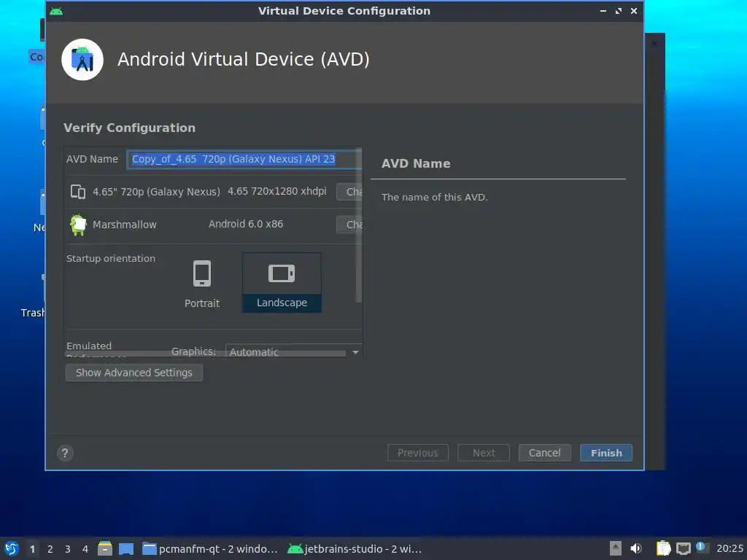The image size is (747, 560).
Task: Close the window behind the AVD dialog
Action: pyautogui.click(x=654, y=43)
